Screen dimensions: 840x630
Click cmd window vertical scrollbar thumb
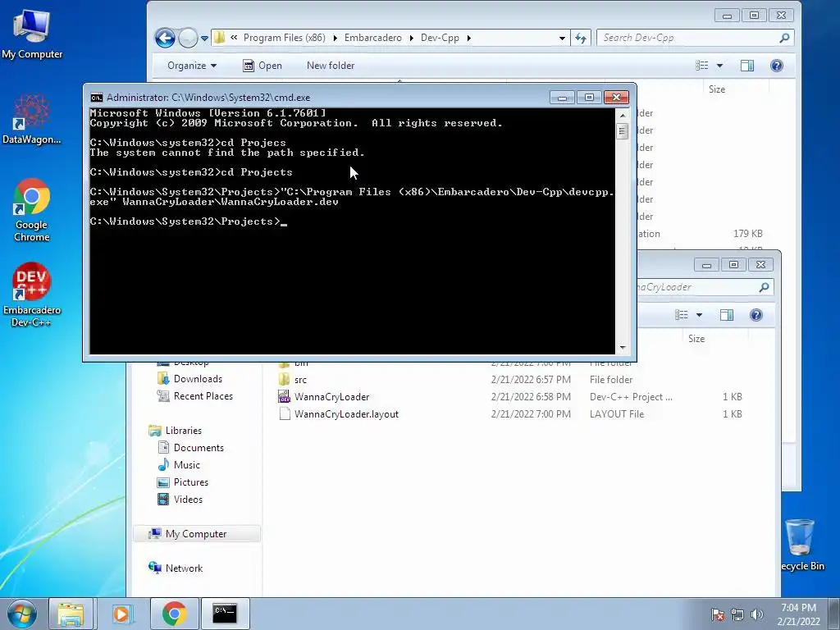tap(623, 131)
